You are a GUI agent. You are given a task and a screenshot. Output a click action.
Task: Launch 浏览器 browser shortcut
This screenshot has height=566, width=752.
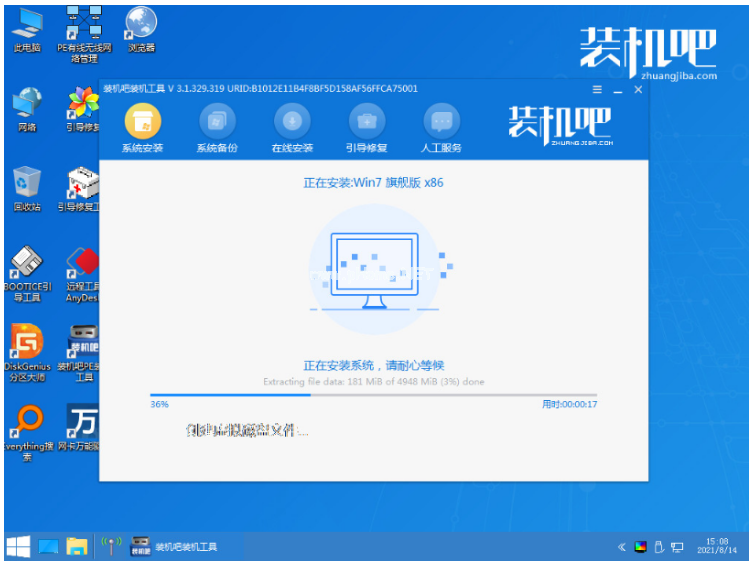click(142, 25)
